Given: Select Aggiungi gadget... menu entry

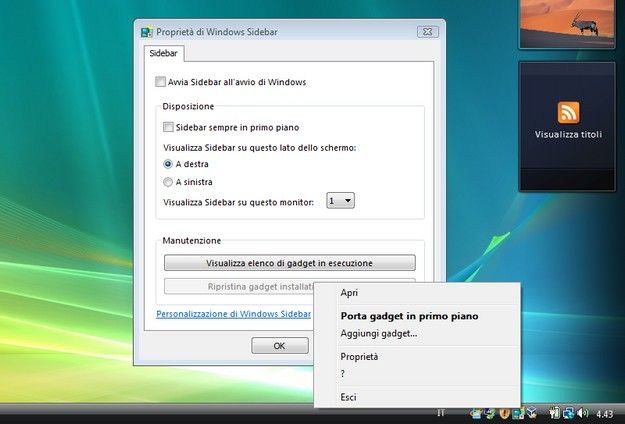Looking at the screenshot, I should pyautogui.click(x=379, y=334).
